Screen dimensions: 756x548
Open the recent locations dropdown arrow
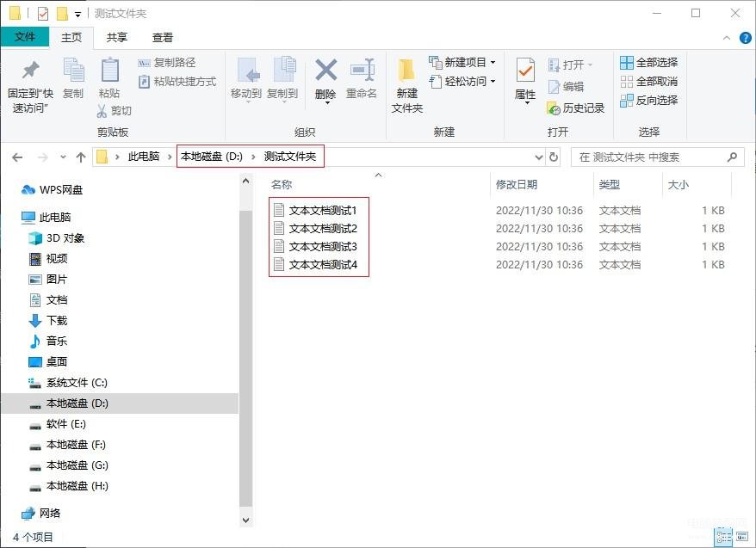63,157
